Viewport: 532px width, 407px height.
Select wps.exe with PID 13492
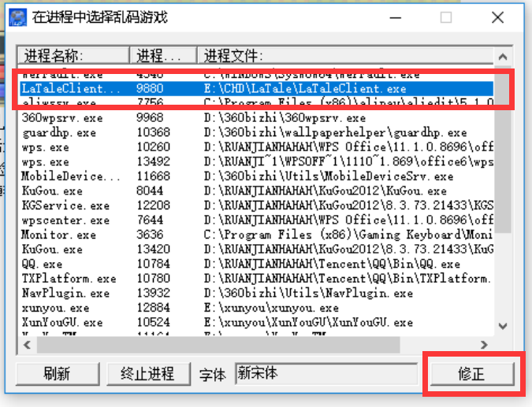point(256,161)
